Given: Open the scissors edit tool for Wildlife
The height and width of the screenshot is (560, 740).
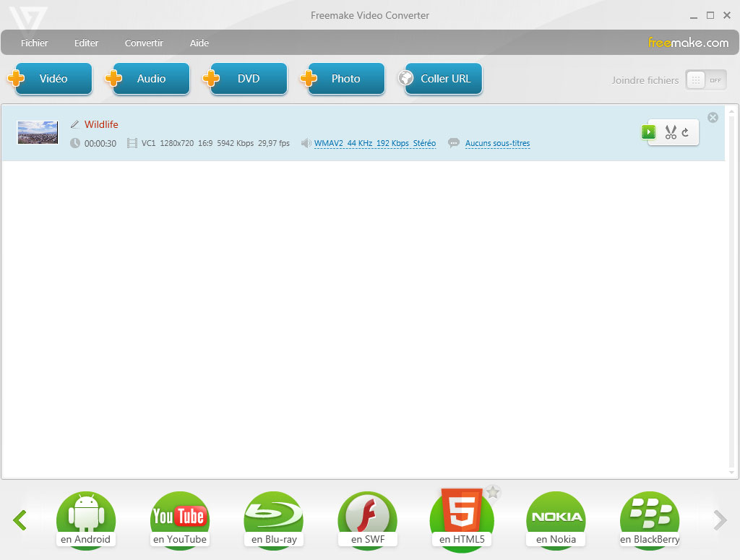Looking at the screenshot, I should [x=670, y=132].
